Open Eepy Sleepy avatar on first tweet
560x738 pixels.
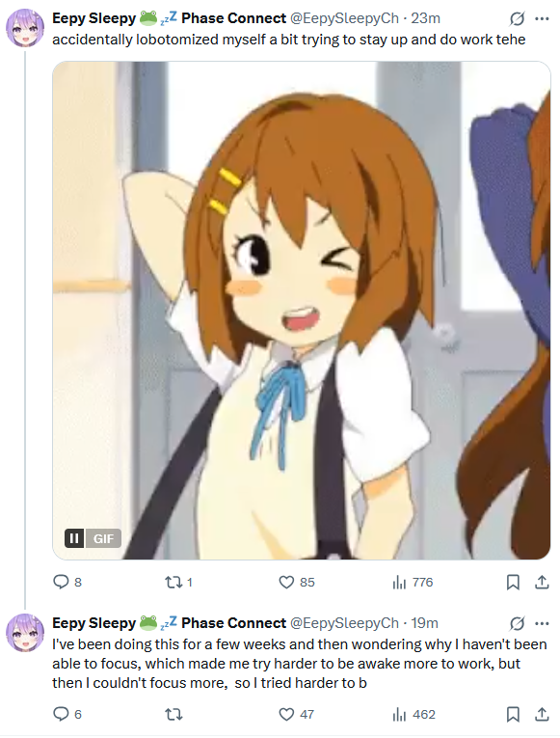click(x=24, y=29)
